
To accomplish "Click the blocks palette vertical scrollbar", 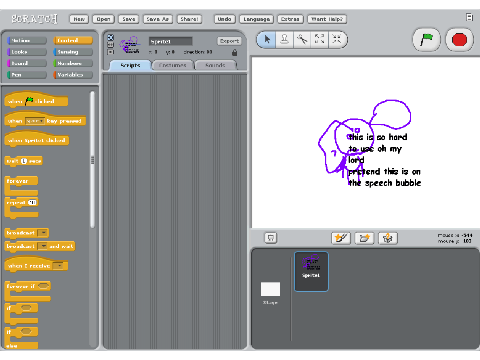I will pos(92,160).
